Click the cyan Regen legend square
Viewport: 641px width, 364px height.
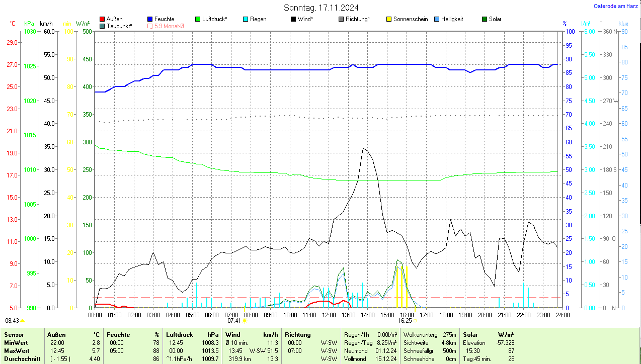coord(246,19)
